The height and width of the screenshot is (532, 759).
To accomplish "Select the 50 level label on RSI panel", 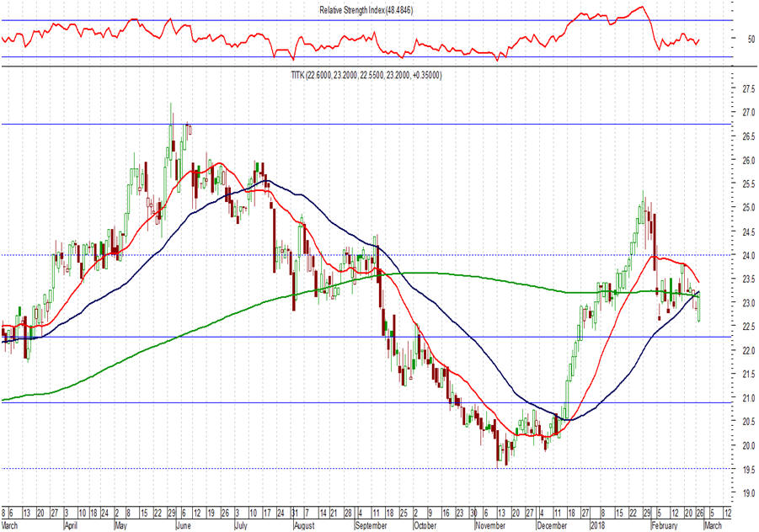I will pyautogui.click(x=751, y=40).
